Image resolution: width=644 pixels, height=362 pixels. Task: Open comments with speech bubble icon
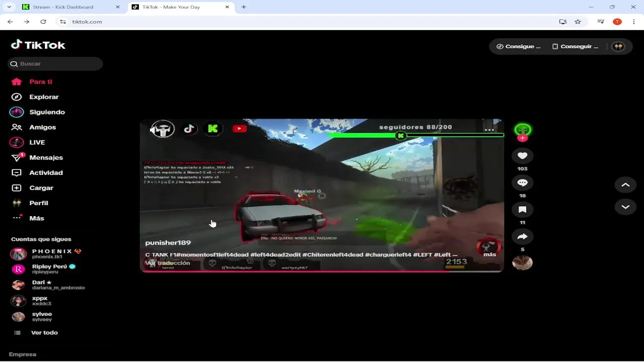click(x=522, y=183)
